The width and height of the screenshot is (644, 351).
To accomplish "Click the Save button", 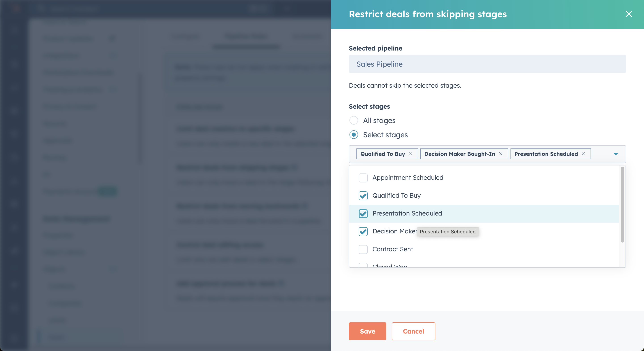I will [x=367, y=331].
